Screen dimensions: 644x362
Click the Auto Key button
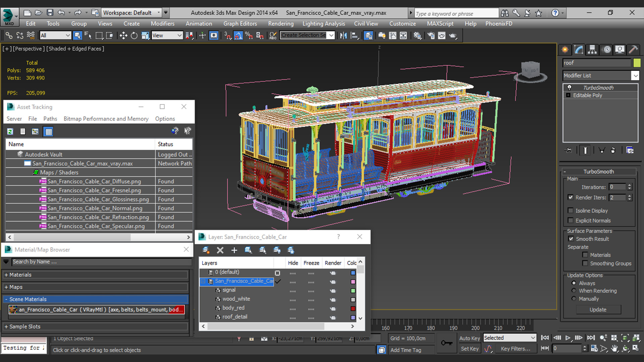tap(469, 338)
